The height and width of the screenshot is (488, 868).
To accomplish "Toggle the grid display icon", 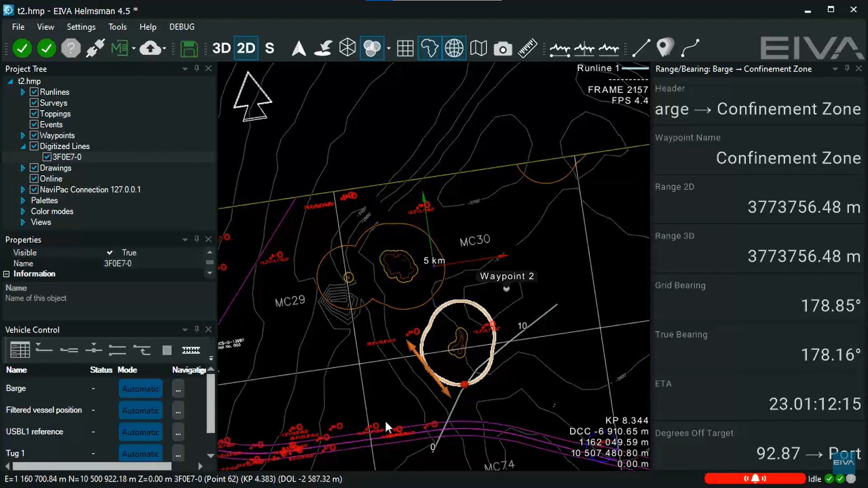I will click(405, 48).
